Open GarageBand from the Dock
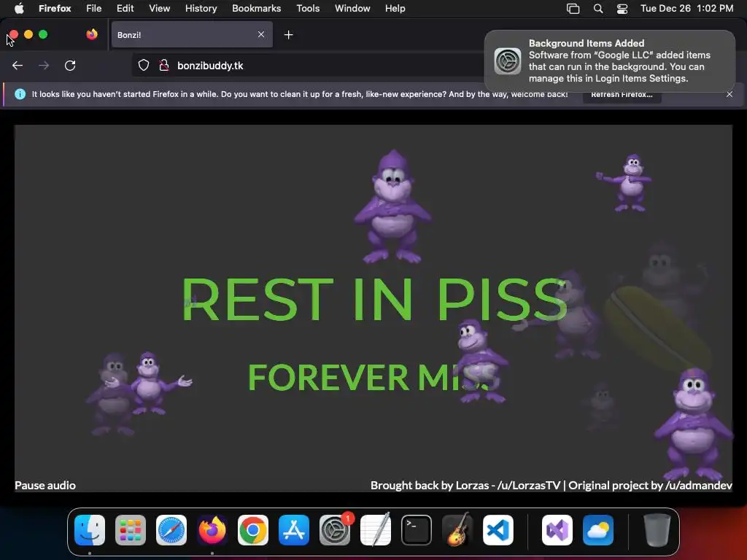The height and width of the screenshot is (560, 747). pos(457,530)
